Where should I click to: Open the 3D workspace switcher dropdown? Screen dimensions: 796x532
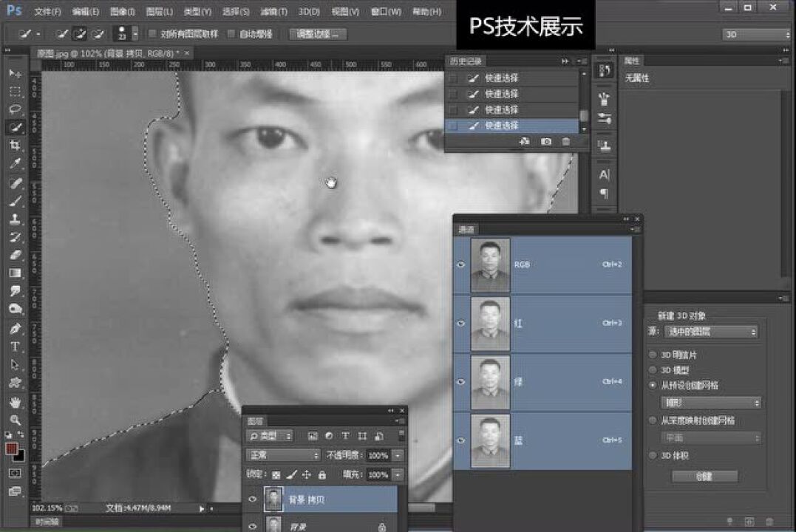pyautogui.click(x=756, y=35)
